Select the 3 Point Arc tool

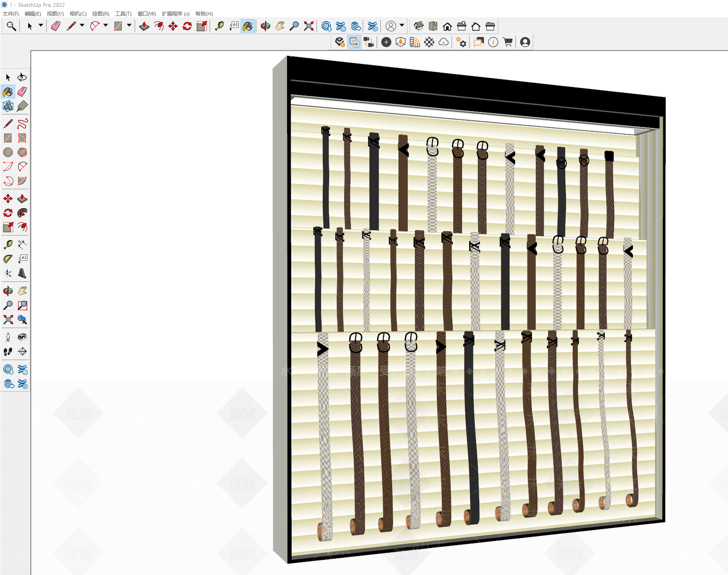point(8,181)
